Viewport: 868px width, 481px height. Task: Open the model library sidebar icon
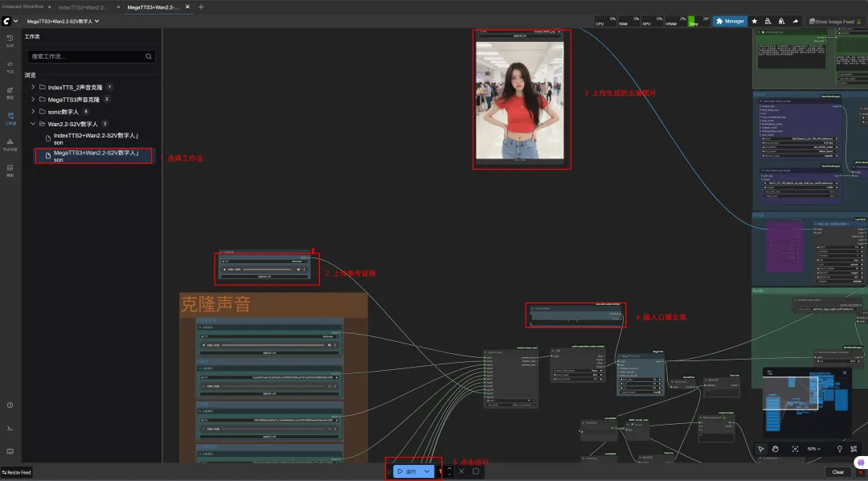[10, 92]
